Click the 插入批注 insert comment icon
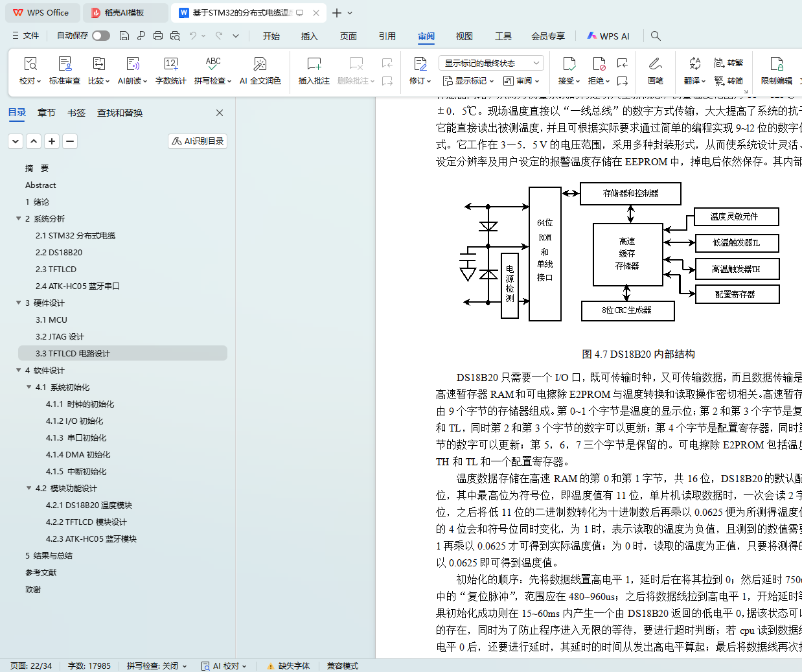Viewport: 802px width, 672px height. click(314, 64)
